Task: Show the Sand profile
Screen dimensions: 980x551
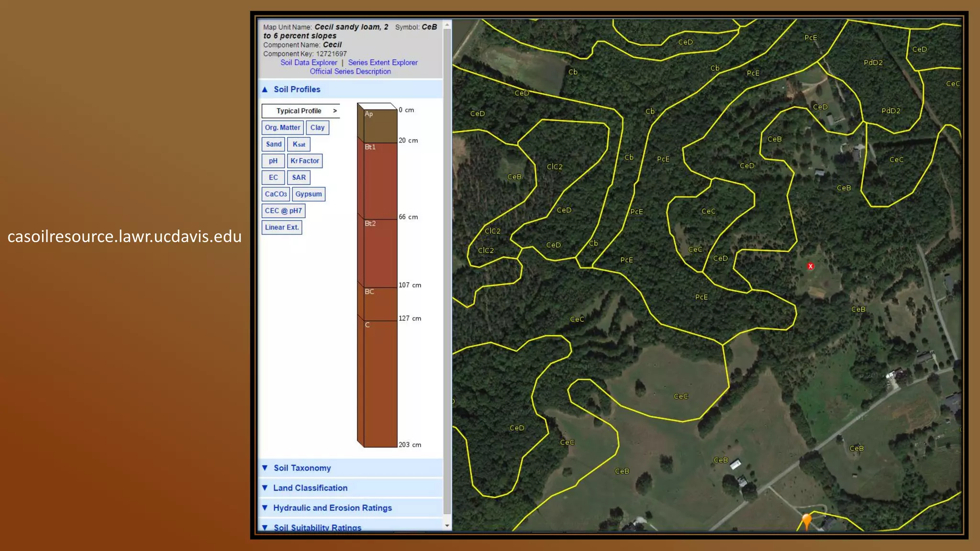Action: pos(273,144)
